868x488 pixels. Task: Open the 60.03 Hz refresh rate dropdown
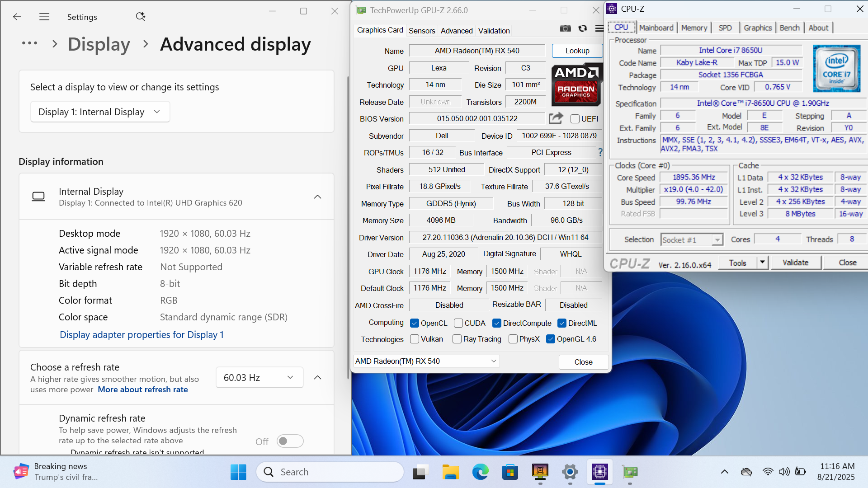pos(259,377)
